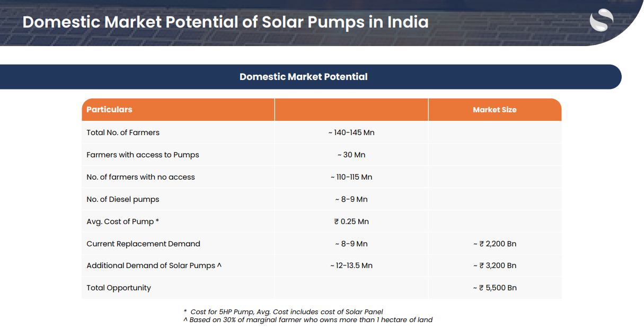
Task: Select the '~ 140-145 Mn' value
Action: (x=351, y=132)
